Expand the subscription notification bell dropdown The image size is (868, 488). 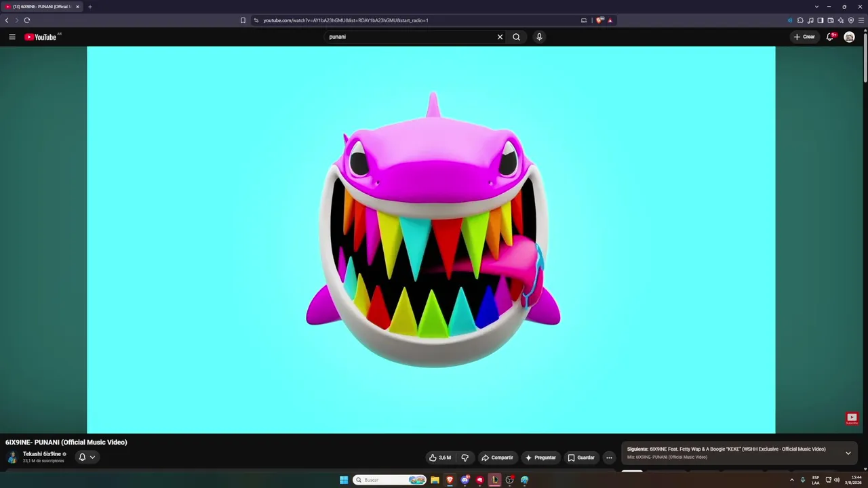pyautogui.click(x=87, y=457)
